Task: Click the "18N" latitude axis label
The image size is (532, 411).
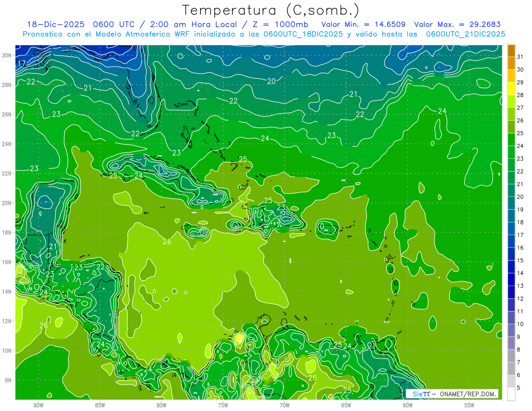Action: pyautogui.click(x=7, y=232)
